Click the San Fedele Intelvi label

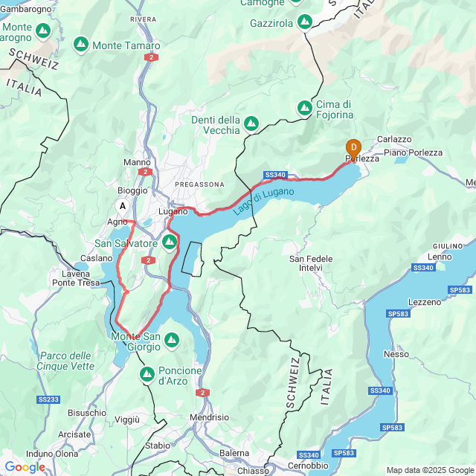coord(311,263)
